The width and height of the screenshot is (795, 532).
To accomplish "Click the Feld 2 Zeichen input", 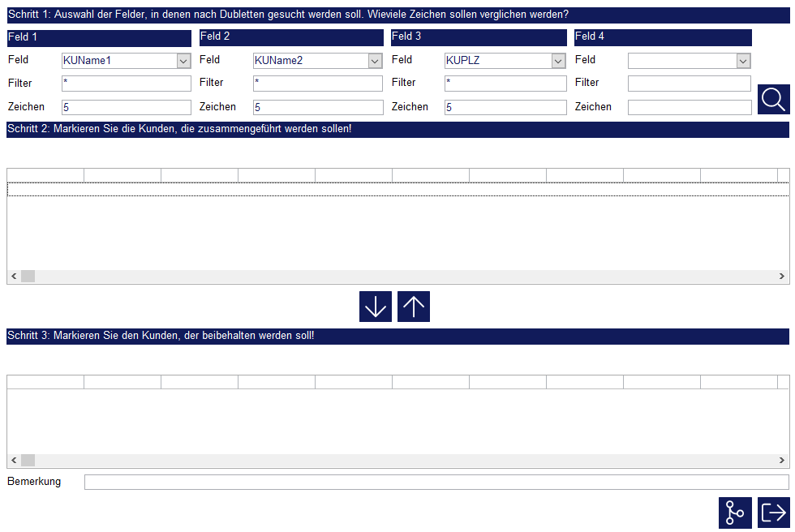I will (317, 107).
